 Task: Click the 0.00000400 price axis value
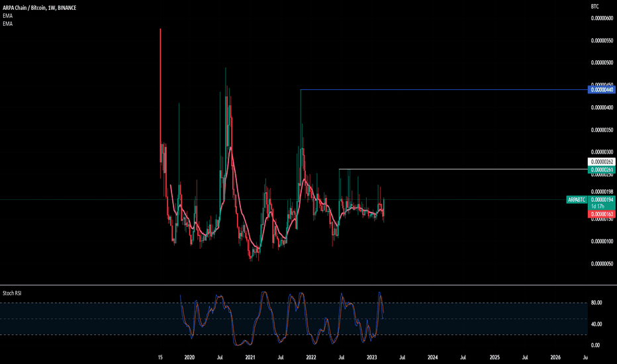click(x=602, y=107)
